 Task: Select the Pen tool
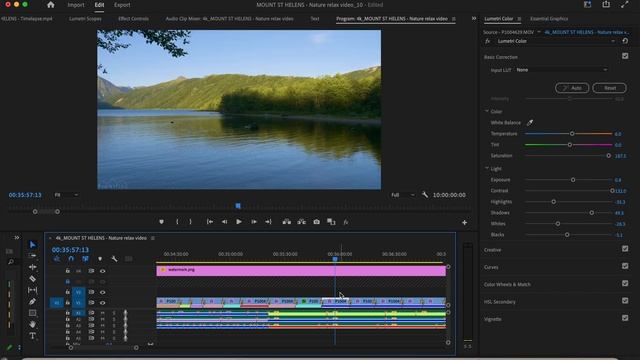(x=32, y=302)
